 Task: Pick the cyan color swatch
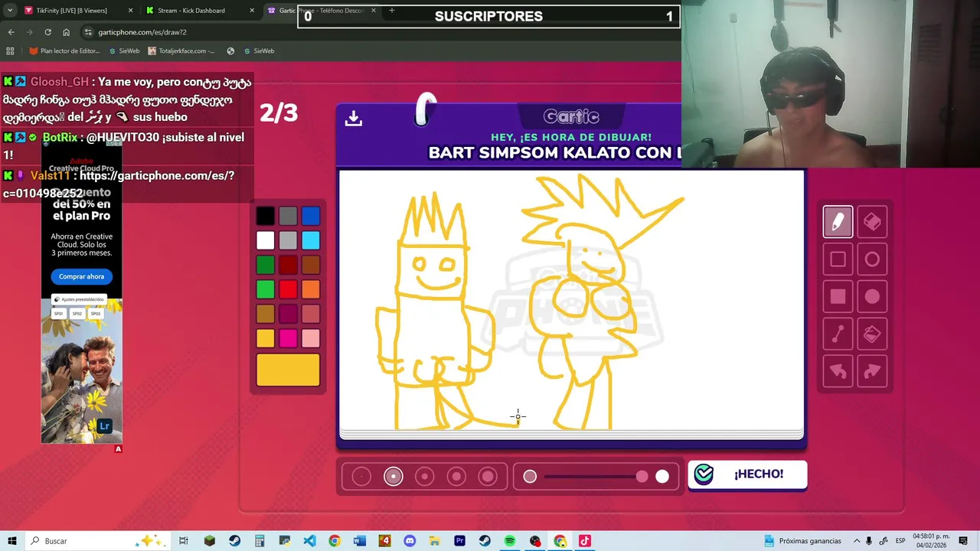tap(310, 241)
